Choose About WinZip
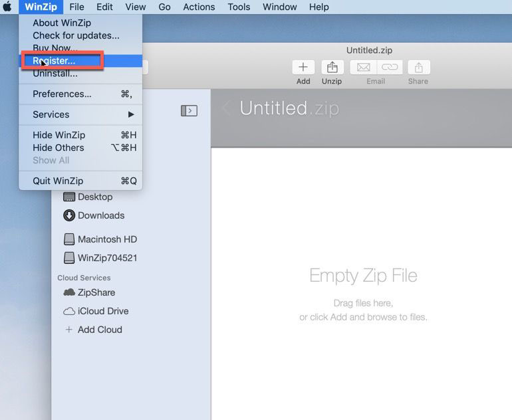Viewport: 512px width, 420px height. 80,23
